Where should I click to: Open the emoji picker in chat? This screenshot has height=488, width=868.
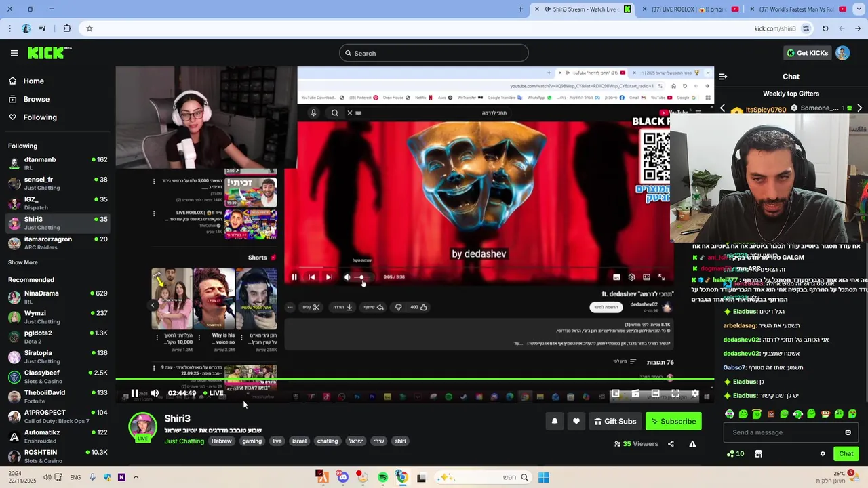(x=848, y=432)
